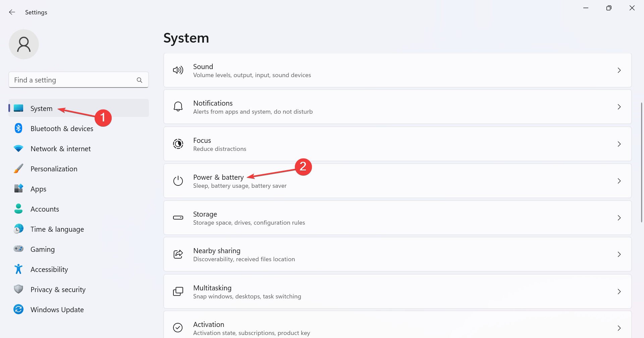
Task: Click the Nearby sharing icon
Action: [x=178, y=255]
